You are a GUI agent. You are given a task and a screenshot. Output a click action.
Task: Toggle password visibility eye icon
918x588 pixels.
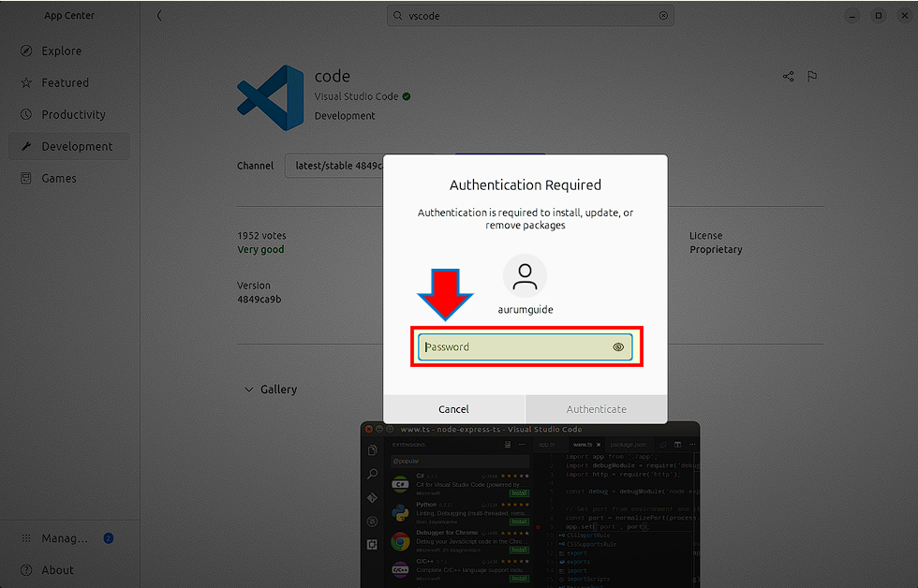[x=618, y=347]
